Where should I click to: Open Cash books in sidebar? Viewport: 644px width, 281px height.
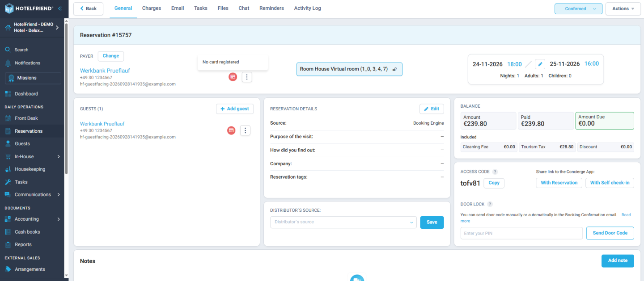coord(27,232)
